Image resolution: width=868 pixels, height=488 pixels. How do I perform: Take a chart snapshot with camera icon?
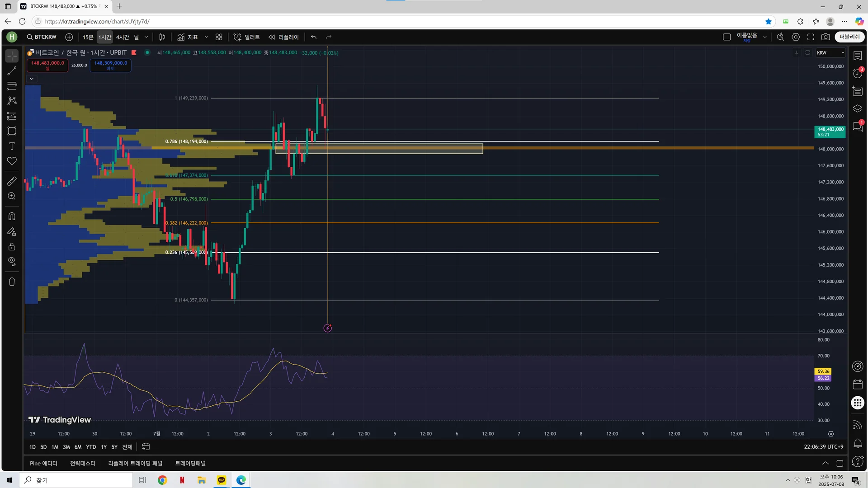826,37
